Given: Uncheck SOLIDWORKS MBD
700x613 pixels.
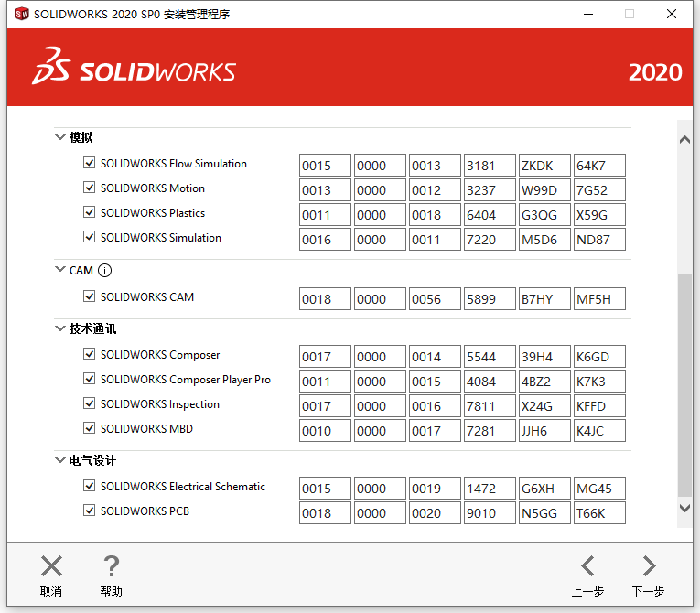Looking at the screenshot, I should click(90, 427).
